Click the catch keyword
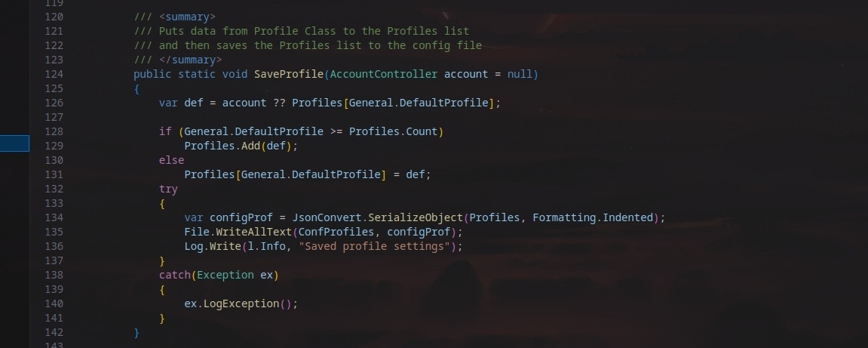868x348 pixels. coord(174,275)
